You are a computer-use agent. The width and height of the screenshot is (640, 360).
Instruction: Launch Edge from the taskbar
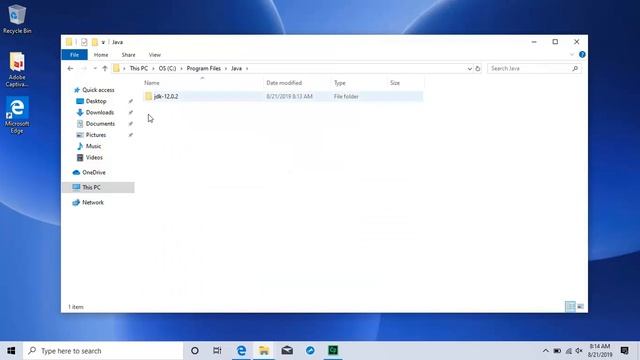click(241, 351)
